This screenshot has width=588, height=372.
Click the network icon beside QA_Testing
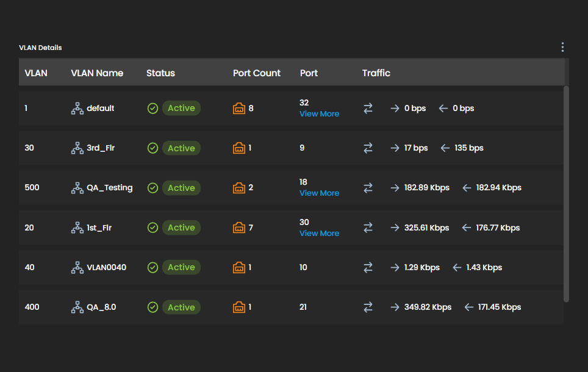pos(77,188)
